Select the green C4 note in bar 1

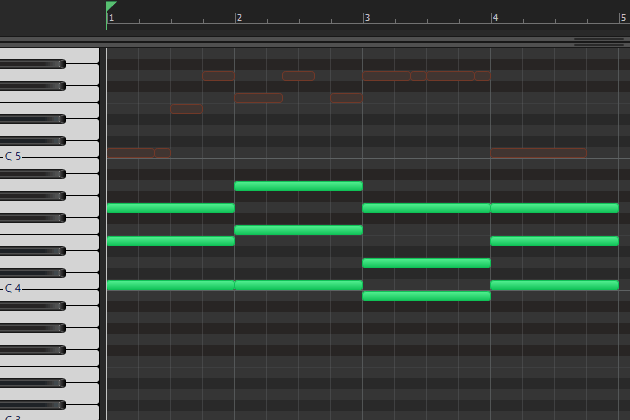pyautogui.click(x=170, y=285)
